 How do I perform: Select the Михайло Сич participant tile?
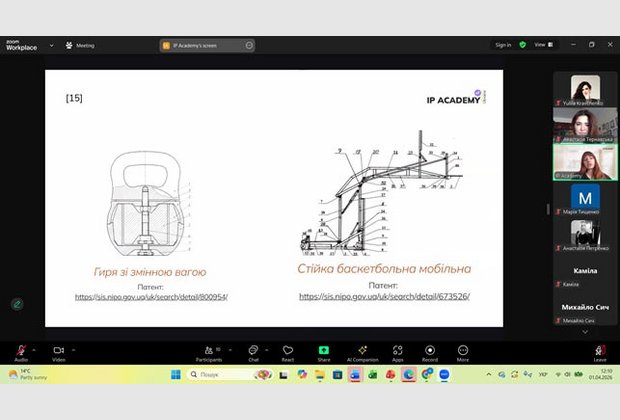tap(585, 309)
